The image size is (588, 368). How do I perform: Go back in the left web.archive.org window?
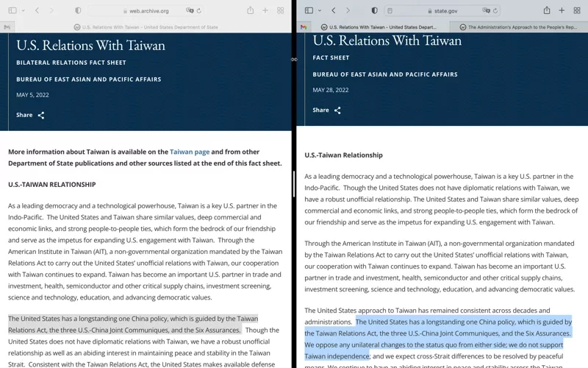[37, 10]
